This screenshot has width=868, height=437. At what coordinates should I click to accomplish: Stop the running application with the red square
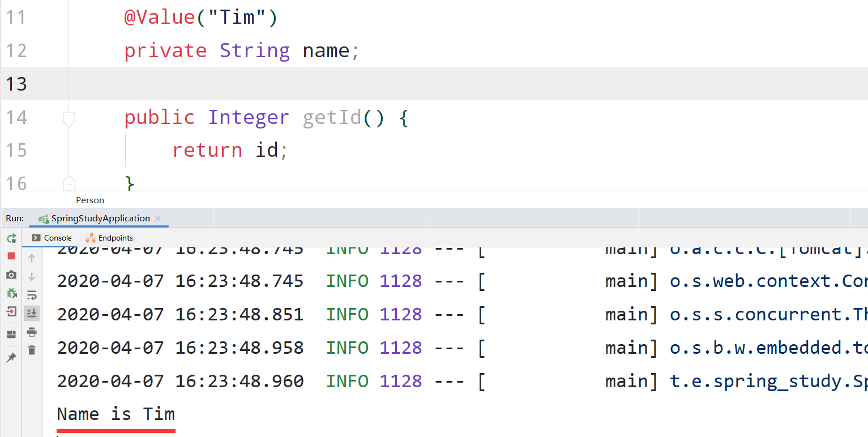coord(11,256)
